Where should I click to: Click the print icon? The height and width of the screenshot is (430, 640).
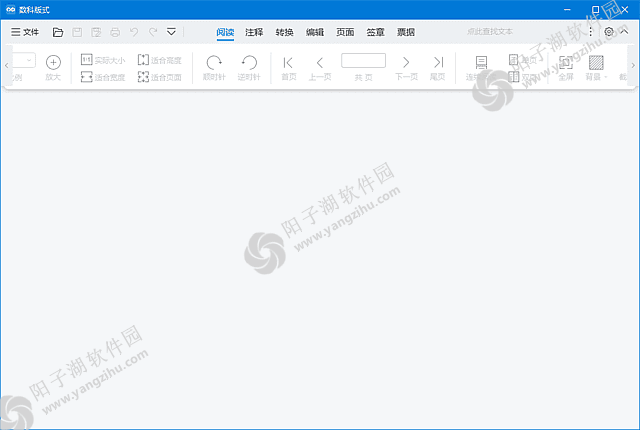[x=115, y=32]
